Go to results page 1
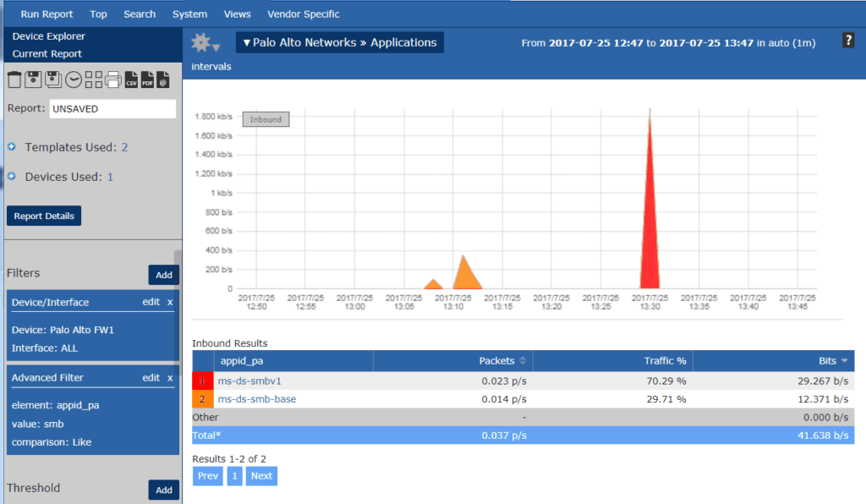 coord(235,476)
